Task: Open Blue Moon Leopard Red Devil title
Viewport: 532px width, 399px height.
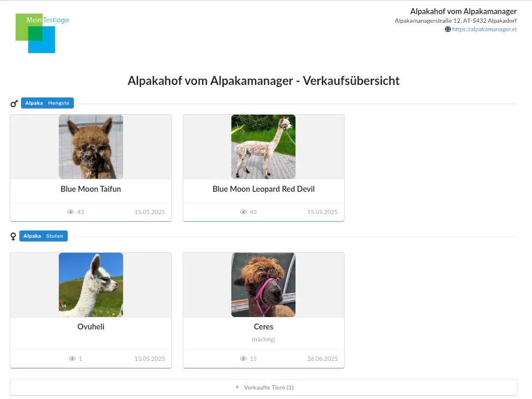Action: pos(263,189)
